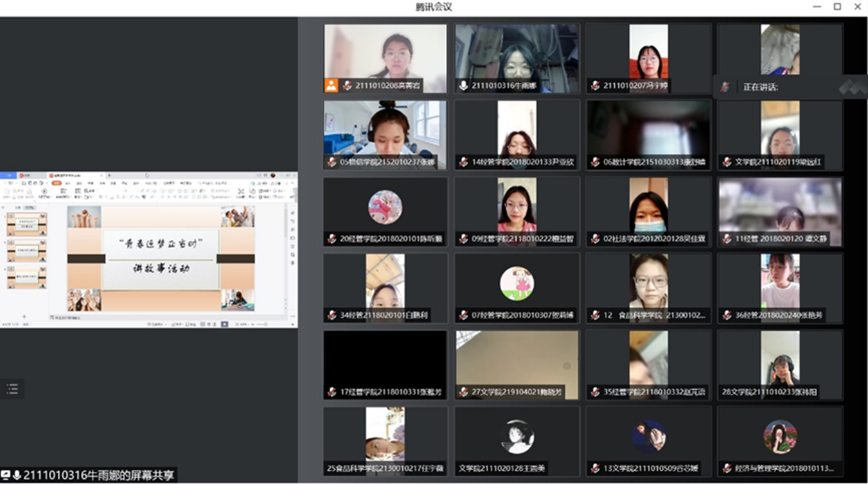Select the second slide thumbnail in WPS panel
868x484 pixels.
coord(27,250)
